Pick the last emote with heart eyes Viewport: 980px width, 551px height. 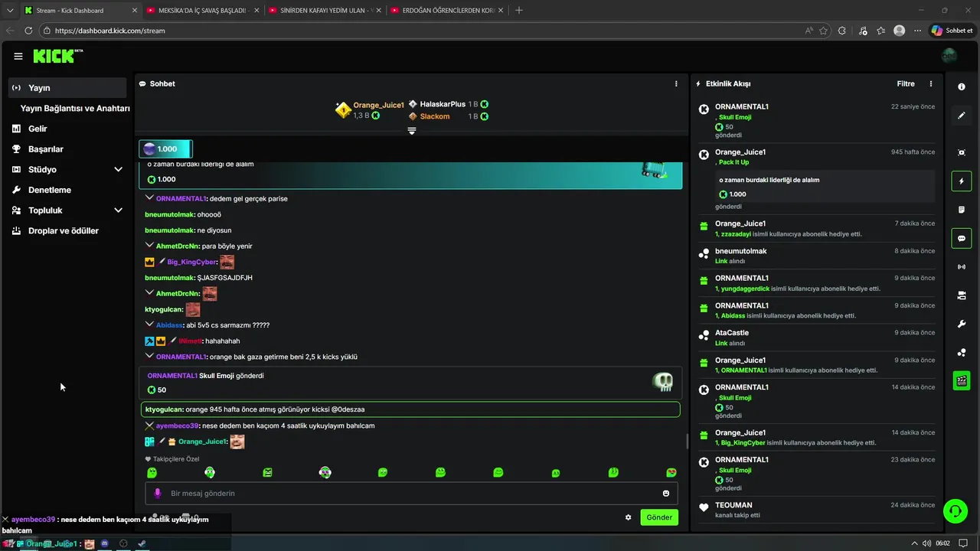(671, 473)
